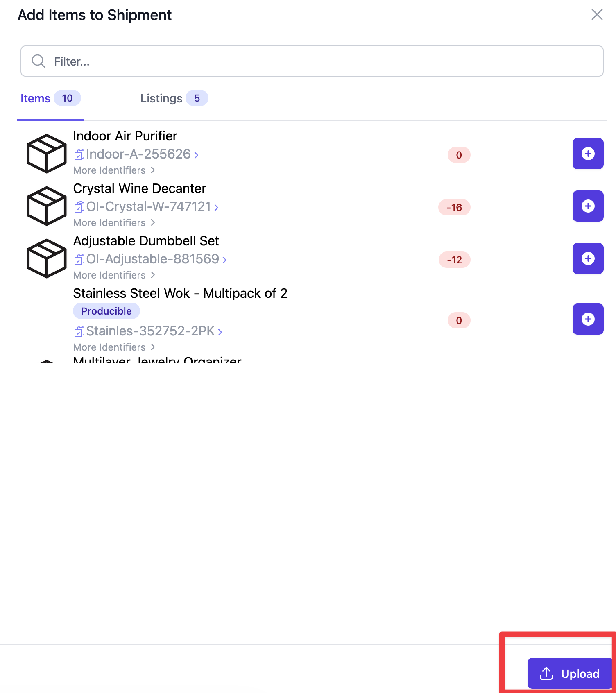Click the Upload button
This screenshot has width=616, height=693.
(569, 673)
